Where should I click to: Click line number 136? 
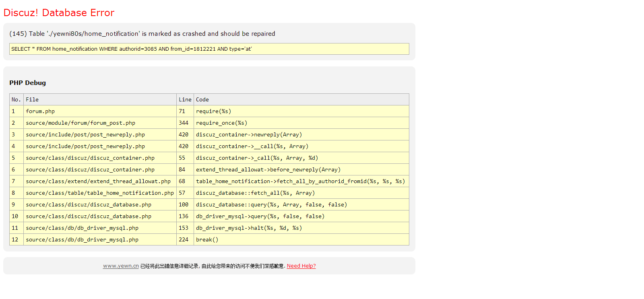pos(185,216)
